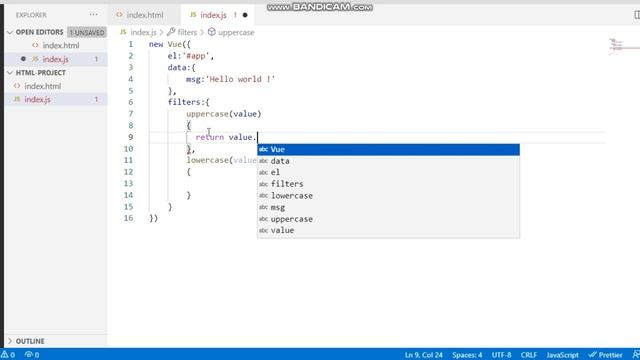640x360 pixels.
Task: Click Prettier status bar item
Action: (605, 355)
